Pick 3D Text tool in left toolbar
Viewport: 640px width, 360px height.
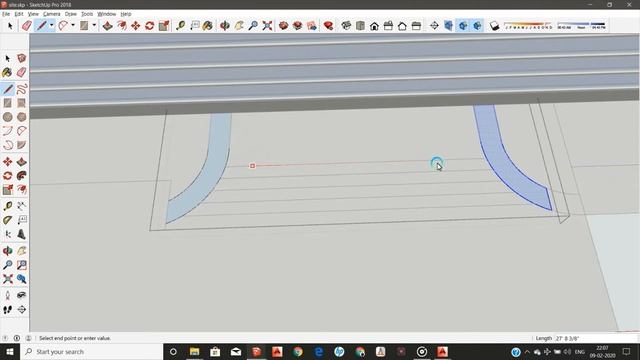(22, 234)
